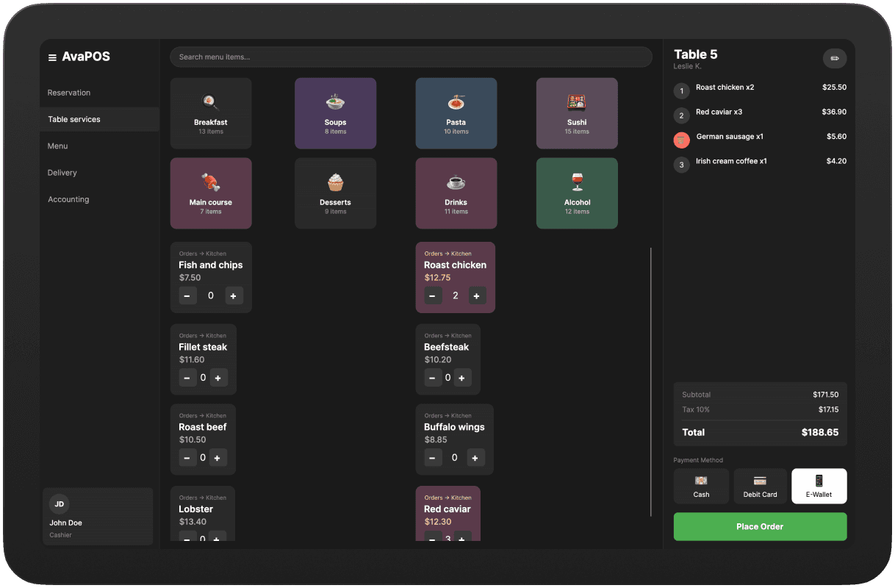The height and width of the screenshot is (588, 895).
Task: Select the Soups category tile
Action: tap(335, 113)
